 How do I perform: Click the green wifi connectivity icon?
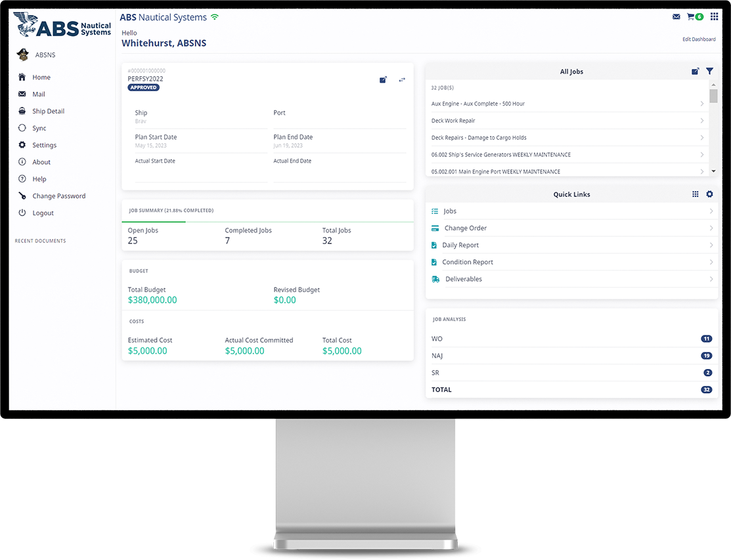pyautogui.click(x=215, y=17)
